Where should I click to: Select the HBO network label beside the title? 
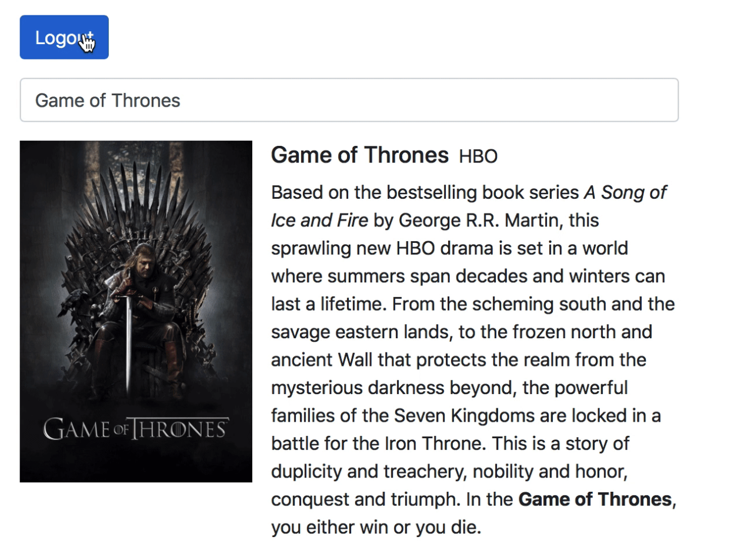click(x=478, y=156)
